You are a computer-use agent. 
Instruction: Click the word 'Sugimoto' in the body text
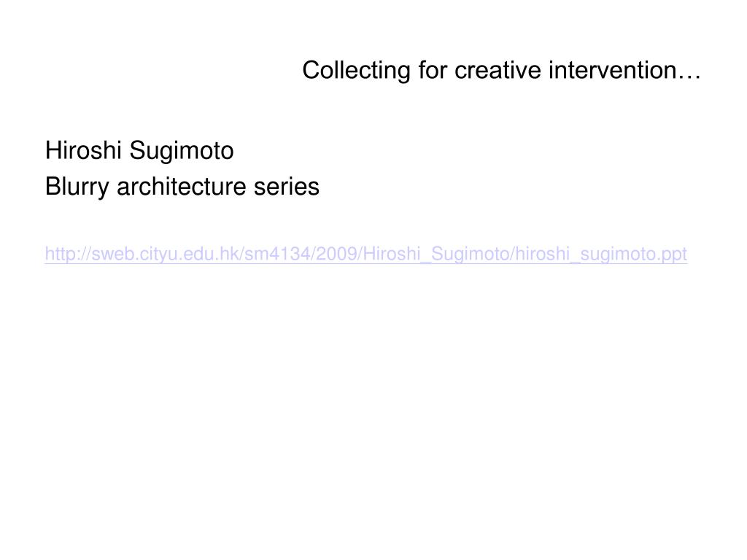182,151
